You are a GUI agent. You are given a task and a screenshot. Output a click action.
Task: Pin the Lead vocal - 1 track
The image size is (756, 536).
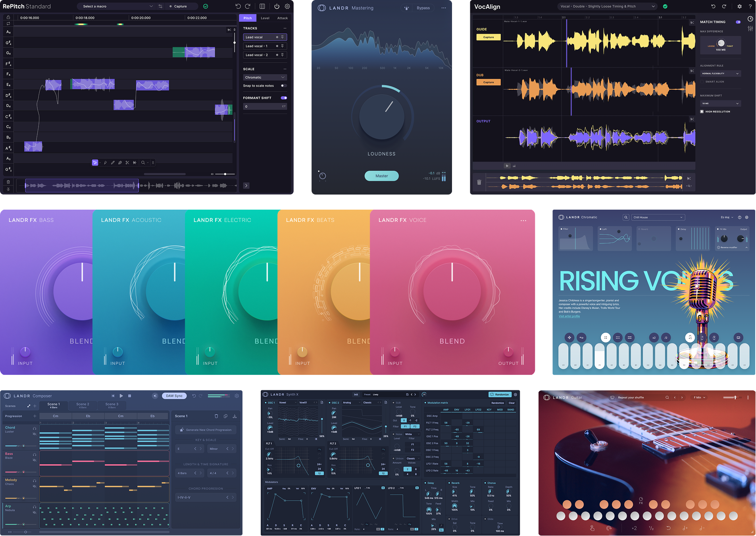click(282, 46)
